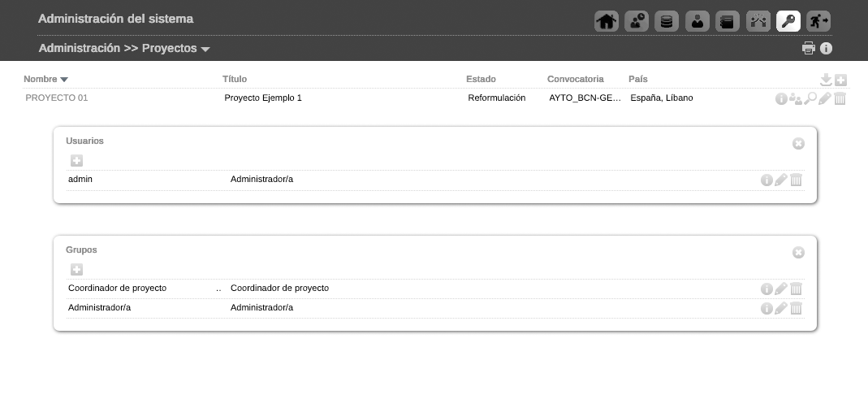Viewport: 868px width, 395px height.
Task: Sort by Nombre column arrow
Action: (64, 80)
